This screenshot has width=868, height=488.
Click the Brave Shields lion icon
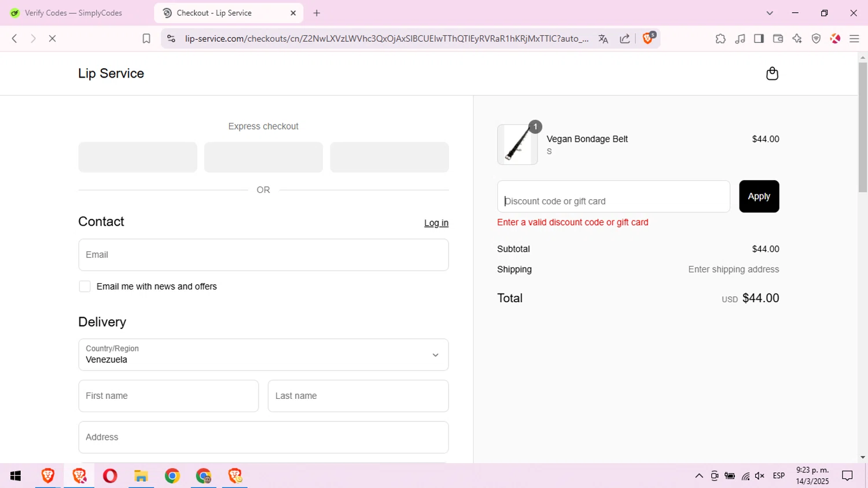648,38
